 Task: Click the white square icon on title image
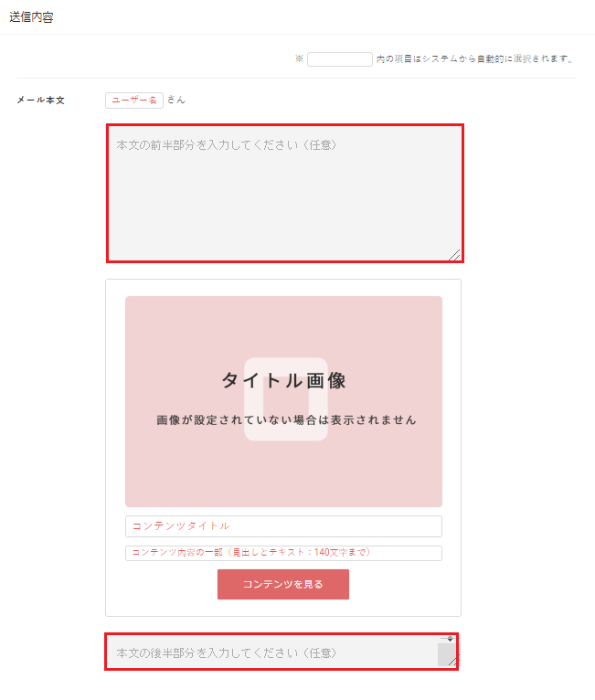tap(286, 399)
